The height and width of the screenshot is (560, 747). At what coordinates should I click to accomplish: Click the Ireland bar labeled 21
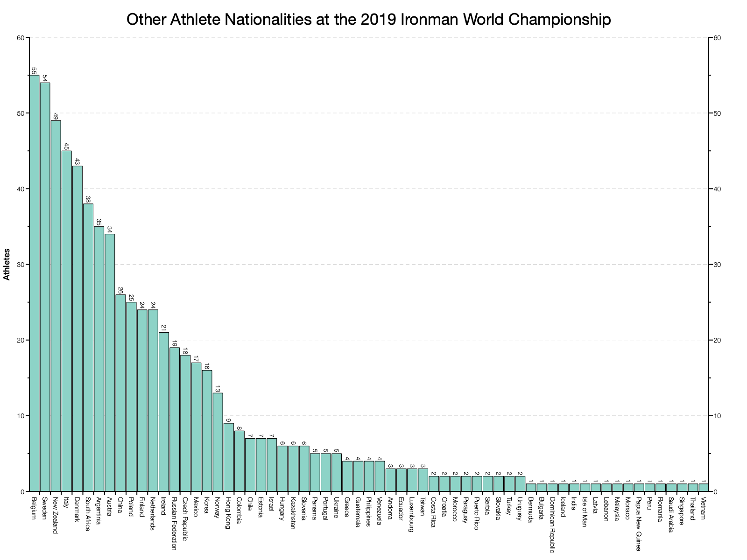pos(164,412)
